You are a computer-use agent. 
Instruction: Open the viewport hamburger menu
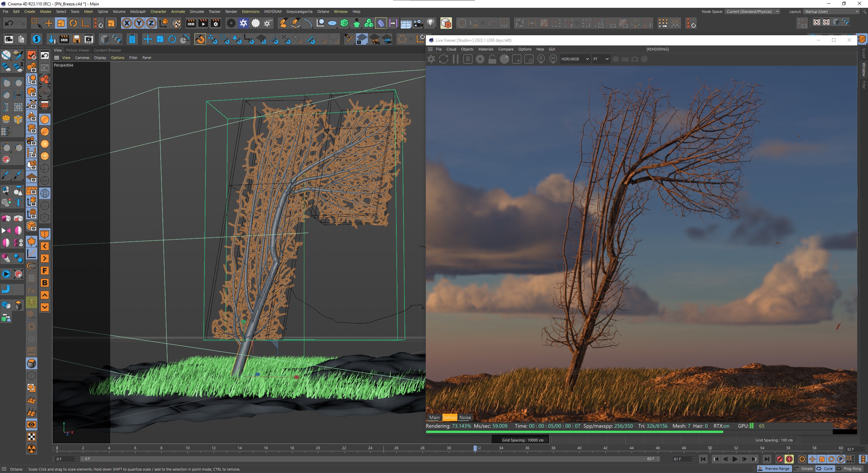[57, 58]
